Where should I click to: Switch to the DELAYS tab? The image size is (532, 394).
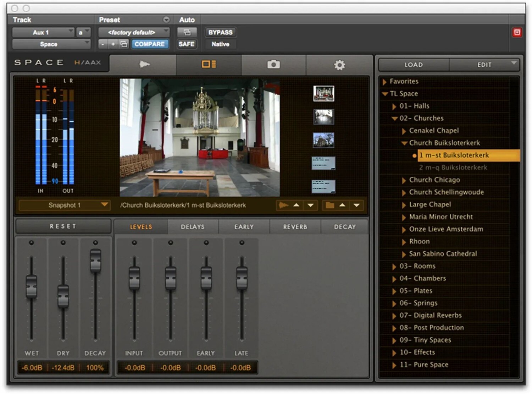click(193, 227)
